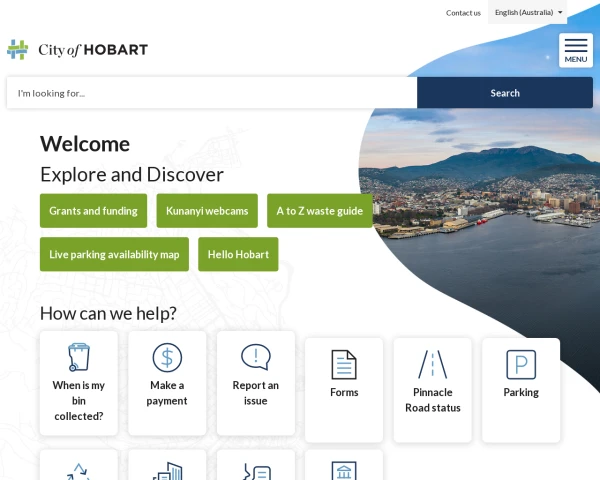
Task: Click the dollar sign payment icon
Action: coord(167,357)
